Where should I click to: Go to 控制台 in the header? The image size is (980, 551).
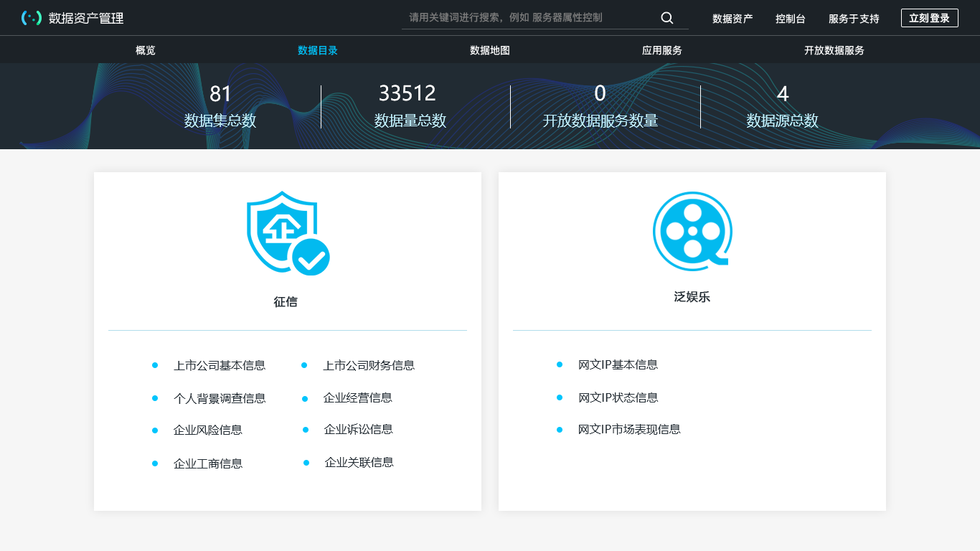791,19
